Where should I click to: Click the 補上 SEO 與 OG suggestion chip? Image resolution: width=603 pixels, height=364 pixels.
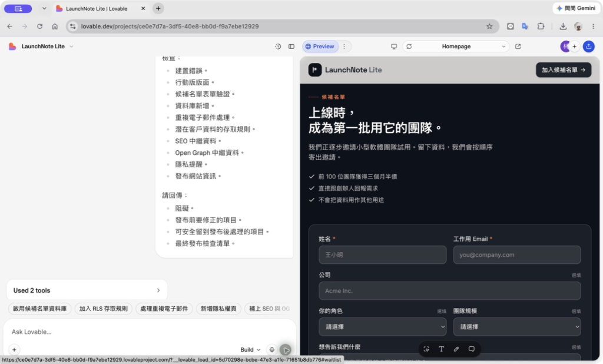[269, 309]
